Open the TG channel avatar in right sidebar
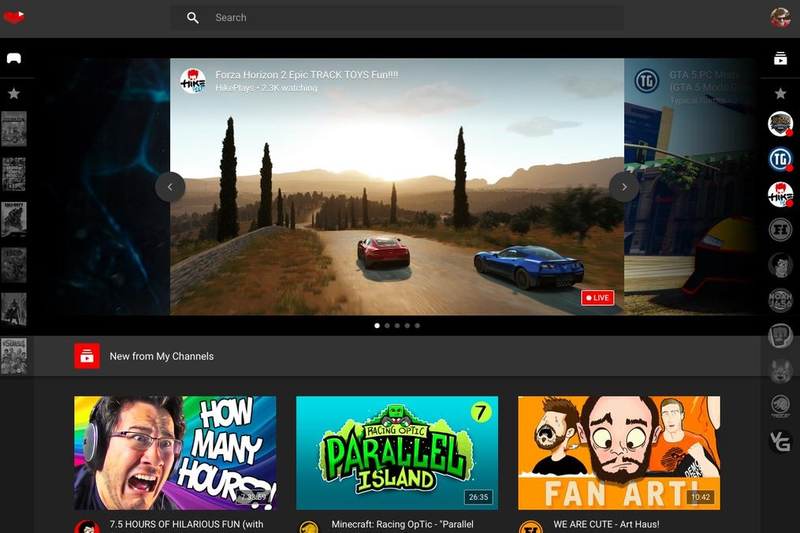800x533 pixels. (x=780, y=160)
